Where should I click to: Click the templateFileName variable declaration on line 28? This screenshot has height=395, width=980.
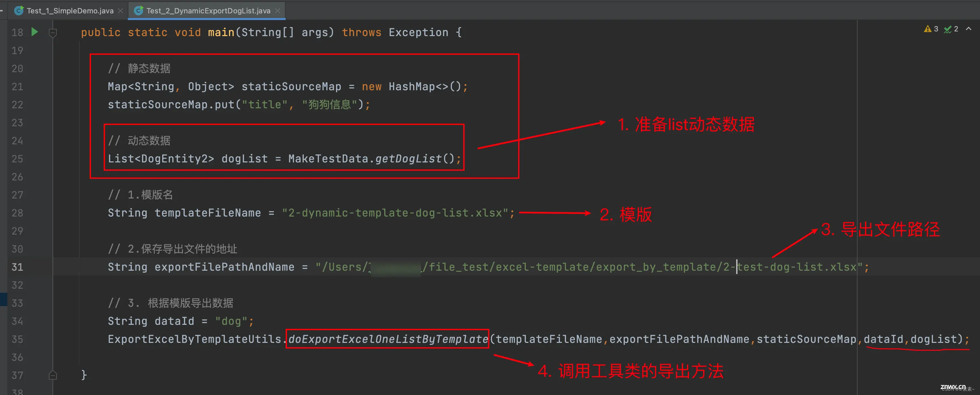click(208, 213)
